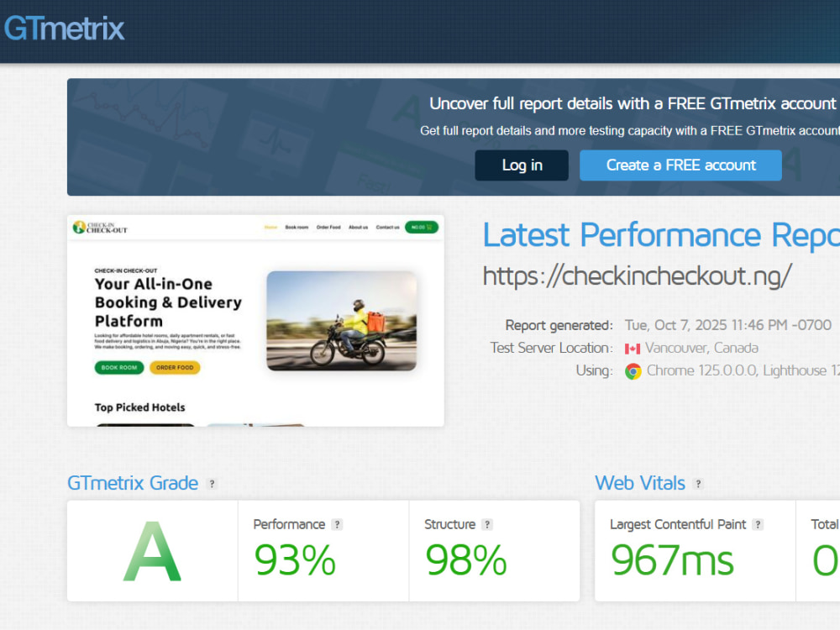Click the Log in button
840x630 pixels.
tap(522, 165)
